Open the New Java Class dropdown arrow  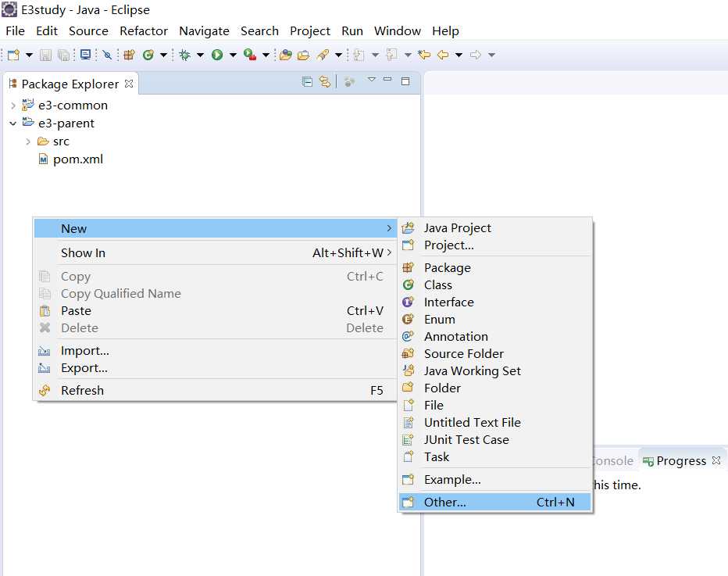pos(163,55)
